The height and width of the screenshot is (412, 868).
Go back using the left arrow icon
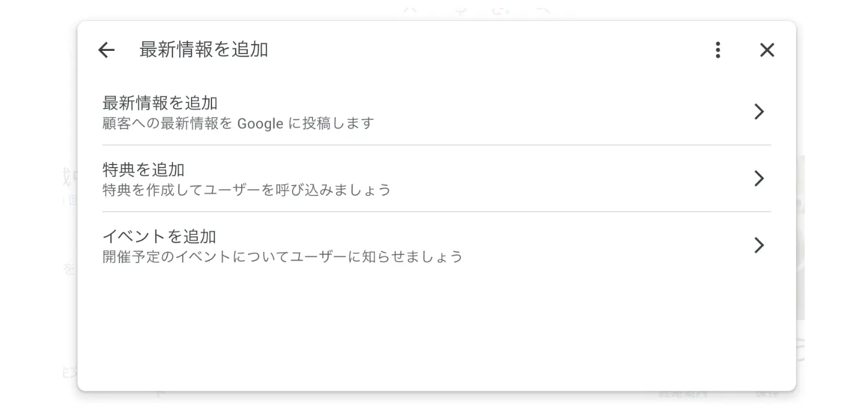(x=107, y=50)
